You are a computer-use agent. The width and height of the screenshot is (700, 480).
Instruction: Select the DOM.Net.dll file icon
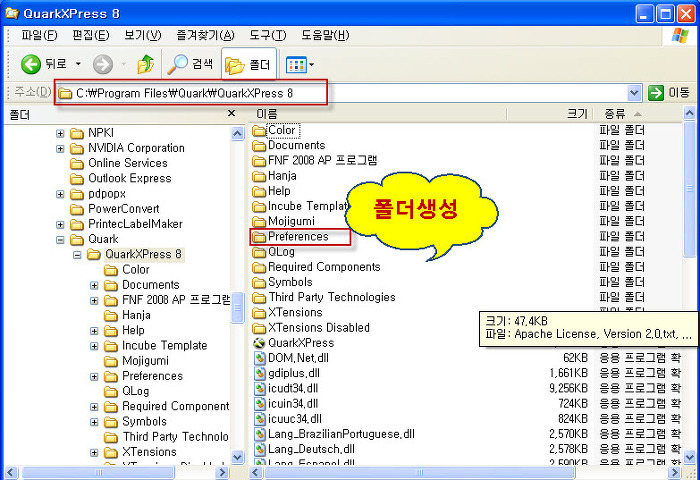point(259,358)
